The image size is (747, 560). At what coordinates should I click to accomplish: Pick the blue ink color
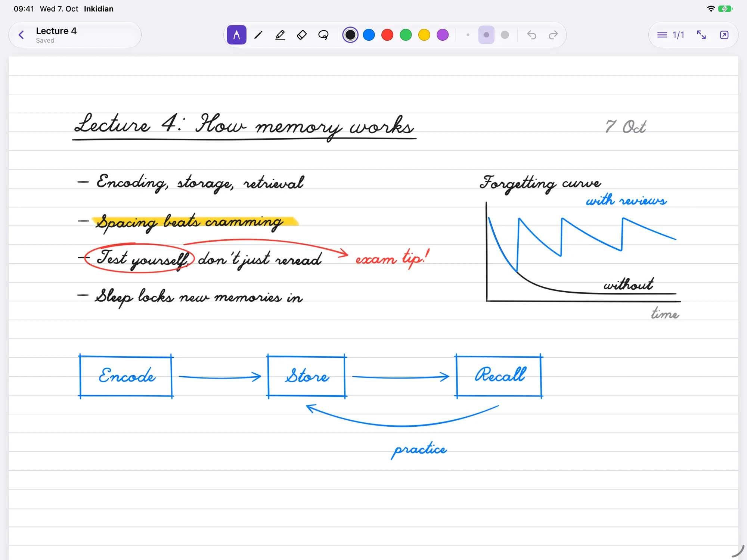click(x=369, y=35)
